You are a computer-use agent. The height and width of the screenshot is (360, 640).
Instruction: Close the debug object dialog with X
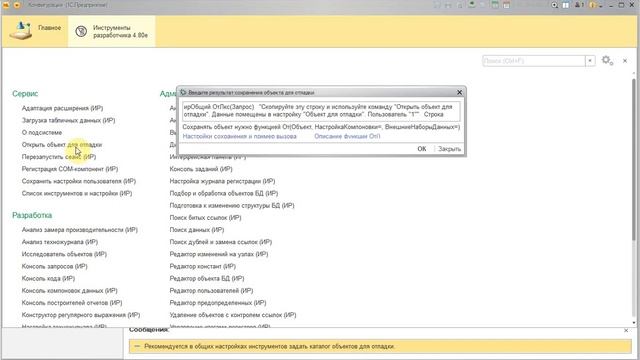click(x=459, y=93)
